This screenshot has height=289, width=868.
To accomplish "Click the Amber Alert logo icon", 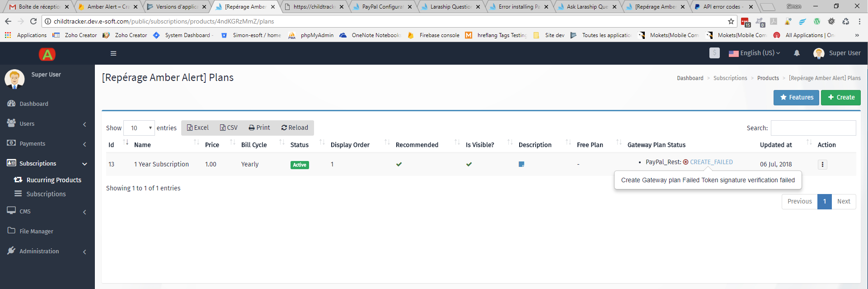I will [47, 54].
